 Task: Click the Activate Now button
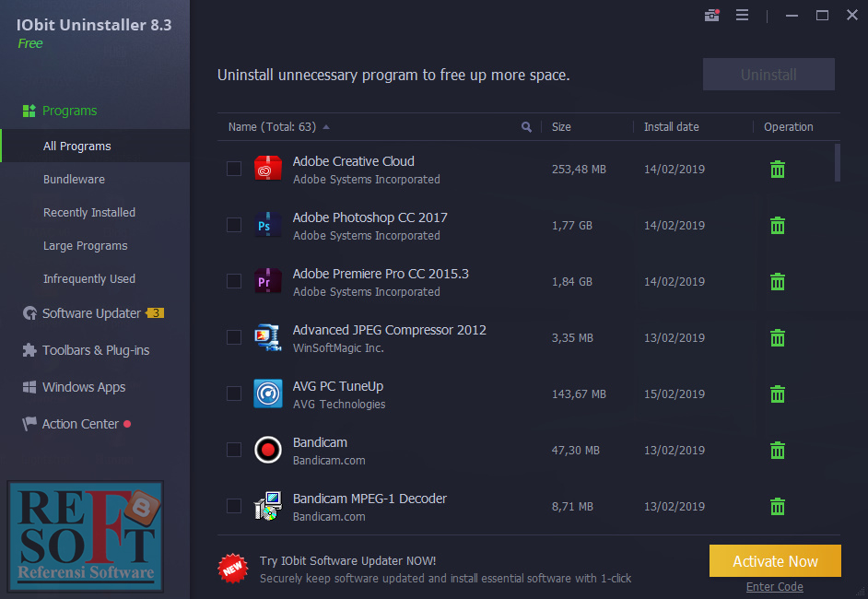click(775, 561)
